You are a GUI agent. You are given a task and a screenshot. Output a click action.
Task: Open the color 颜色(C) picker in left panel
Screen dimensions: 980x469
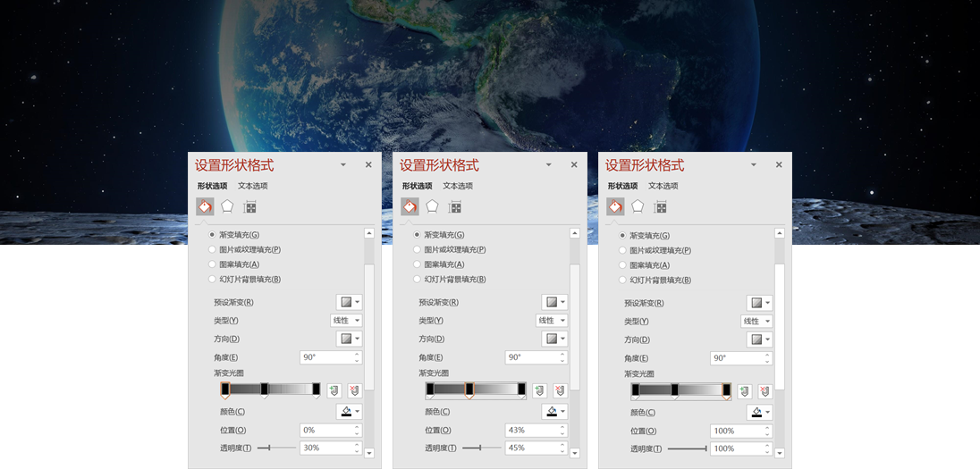(x=350, y=411)
